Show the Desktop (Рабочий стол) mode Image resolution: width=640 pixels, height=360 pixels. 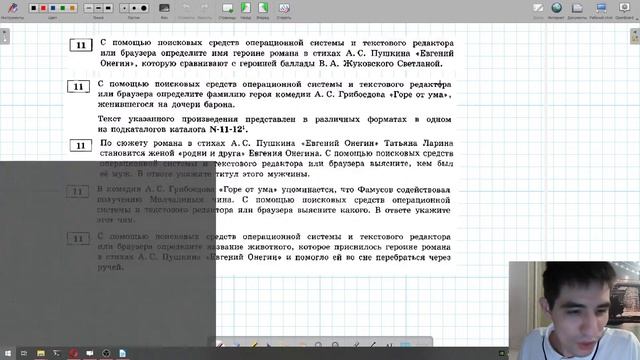(x=601, y=9)
